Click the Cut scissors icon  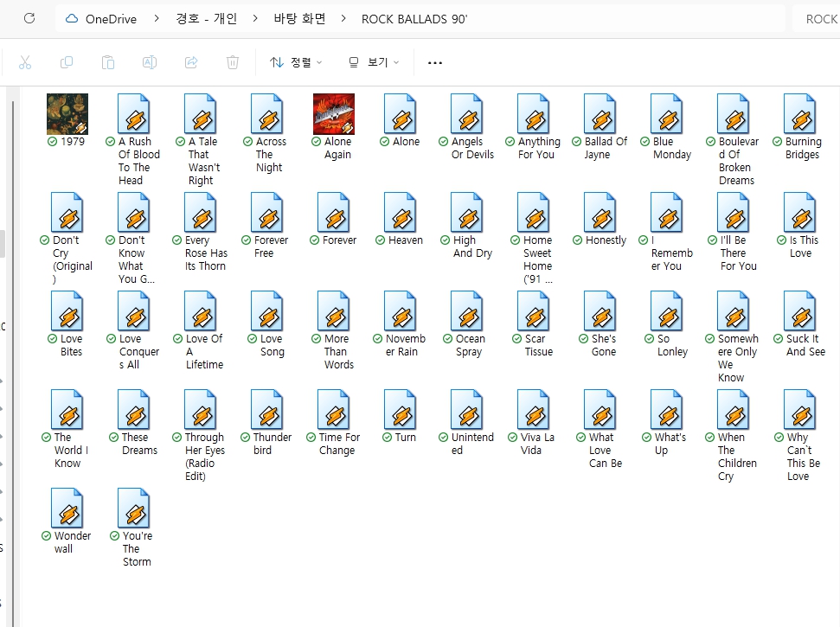pyautogui.click(x=25, y=62)
